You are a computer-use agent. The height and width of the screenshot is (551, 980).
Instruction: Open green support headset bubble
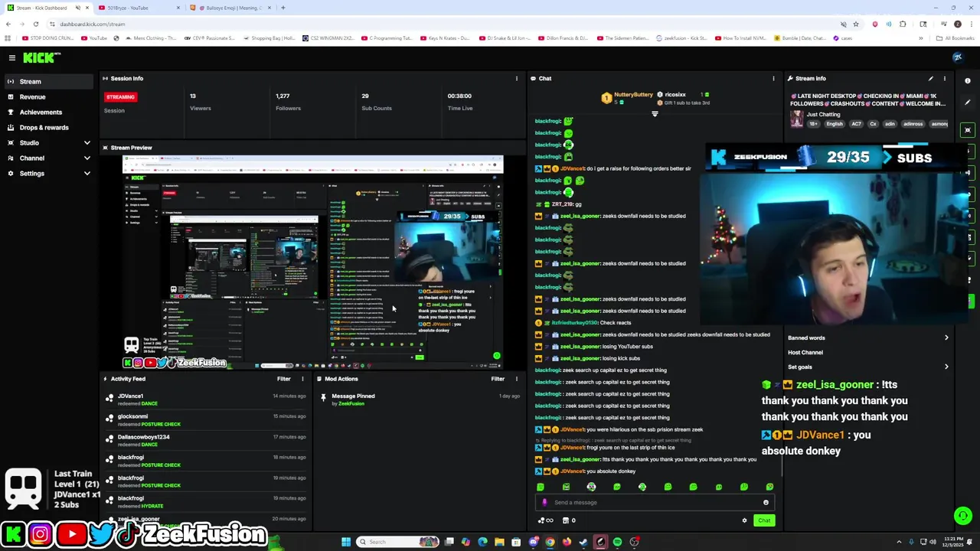pyautogui.click(x=963, y=516)
